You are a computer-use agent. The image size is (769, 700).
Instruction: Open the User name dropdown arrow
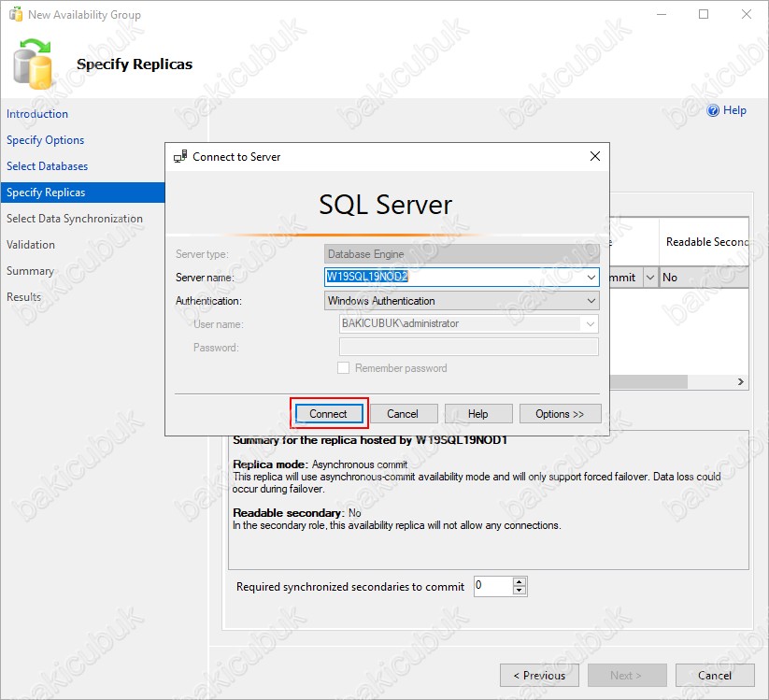click(590, 323)
